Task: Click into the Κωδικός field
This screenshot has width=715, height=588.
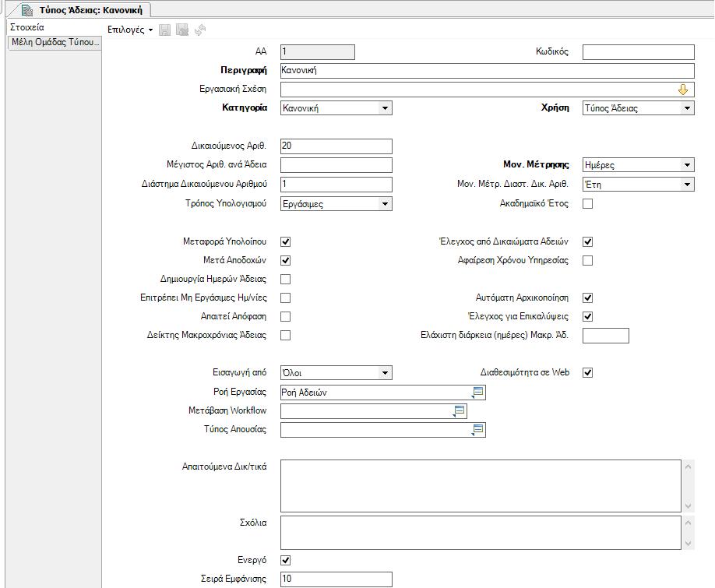Action: [x=639, y=52]
